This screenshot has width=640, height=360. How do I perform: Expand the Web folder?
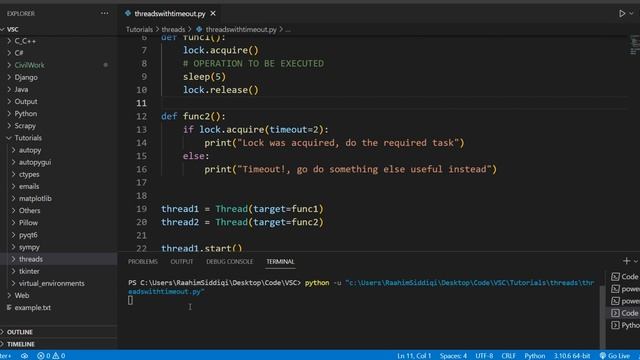[x=22, y=296]
